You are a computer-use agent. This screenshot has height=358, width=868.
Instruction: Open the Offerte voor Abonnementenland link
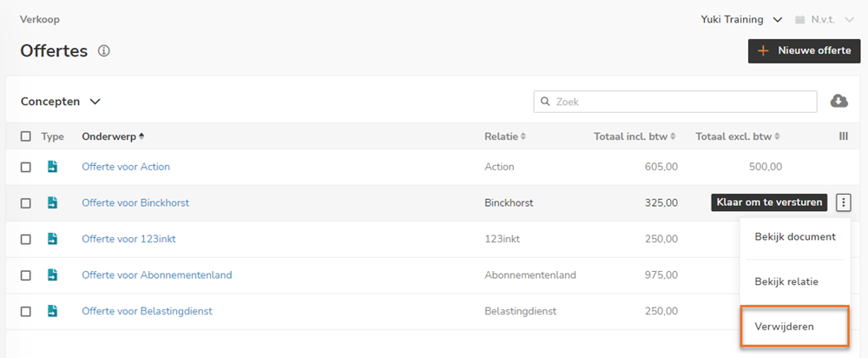point(156,275)
